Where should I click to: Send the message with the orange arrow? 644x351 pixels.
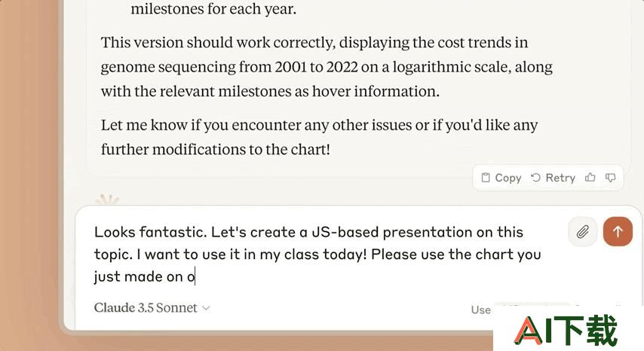click(x=618, y=232)
